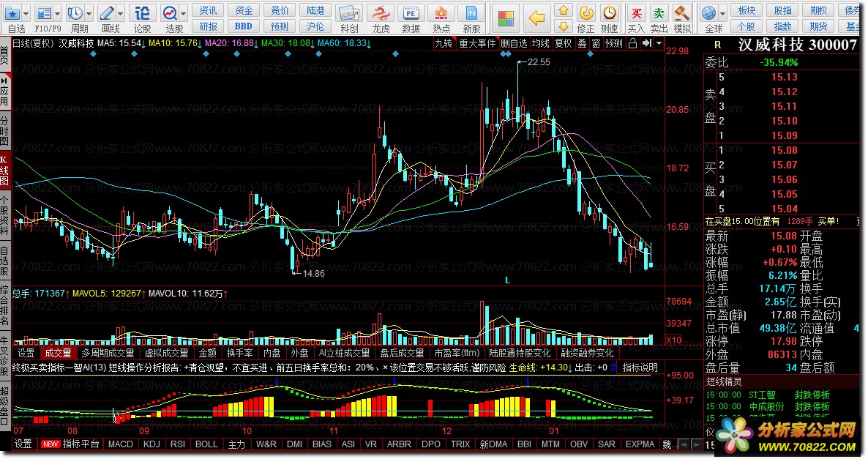Toggle the 复权 price adjustment option
The width and height of the screenshot is (868, 459).
pos(564,43)
